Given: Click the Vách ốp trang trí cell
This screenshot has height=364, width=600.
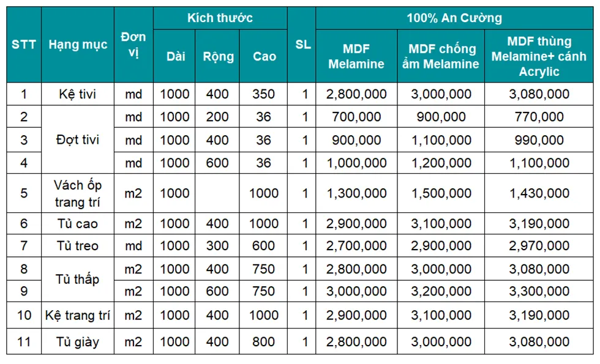Looking at the screenshot, I should 78,193.
